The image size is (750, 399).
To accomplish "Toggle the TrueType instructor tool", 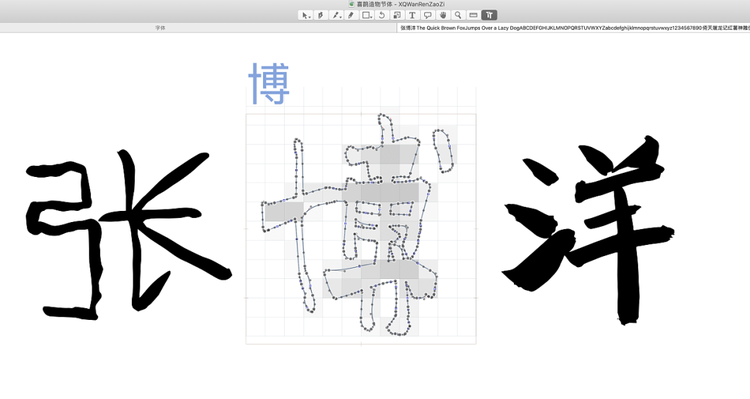I will tap(489, 15).
